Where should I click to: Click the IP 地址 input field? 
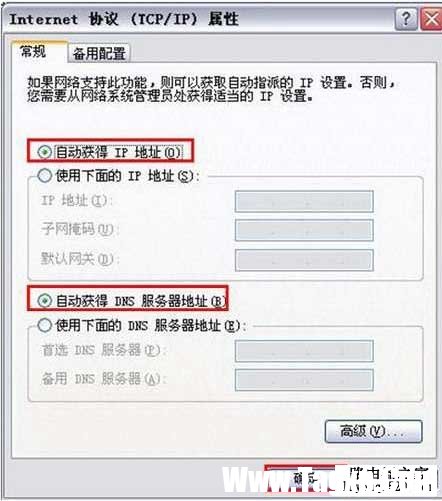tap(304, 201)
